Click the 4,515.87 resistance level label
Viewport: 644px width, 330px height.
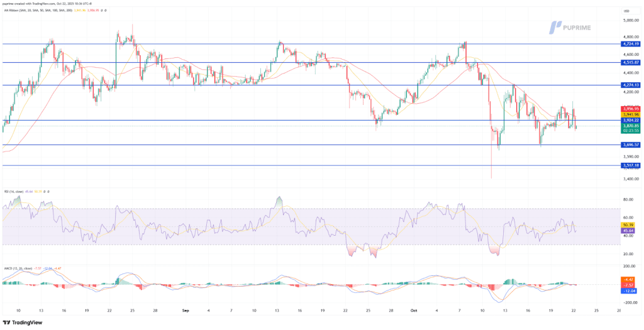[630, 62]
